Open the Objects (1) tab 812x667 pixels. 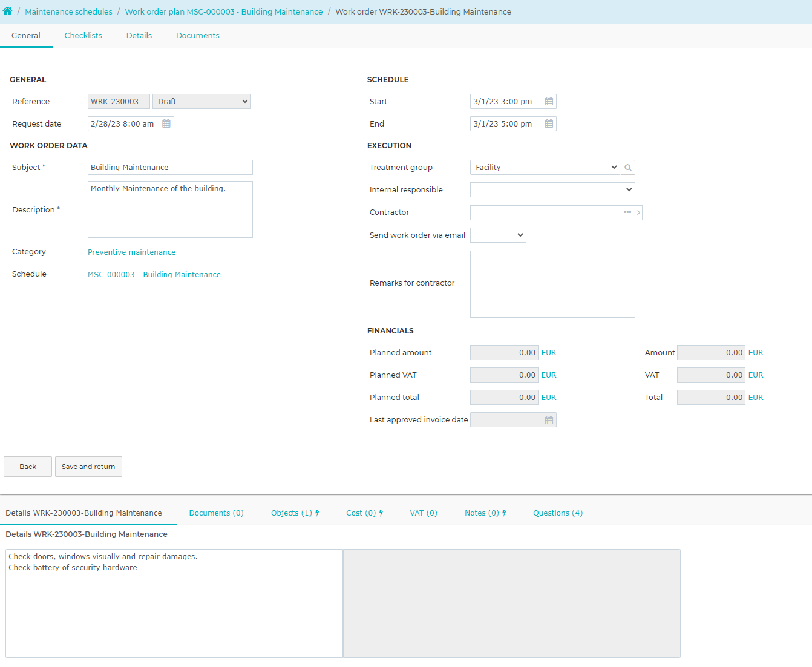point(291,513)
